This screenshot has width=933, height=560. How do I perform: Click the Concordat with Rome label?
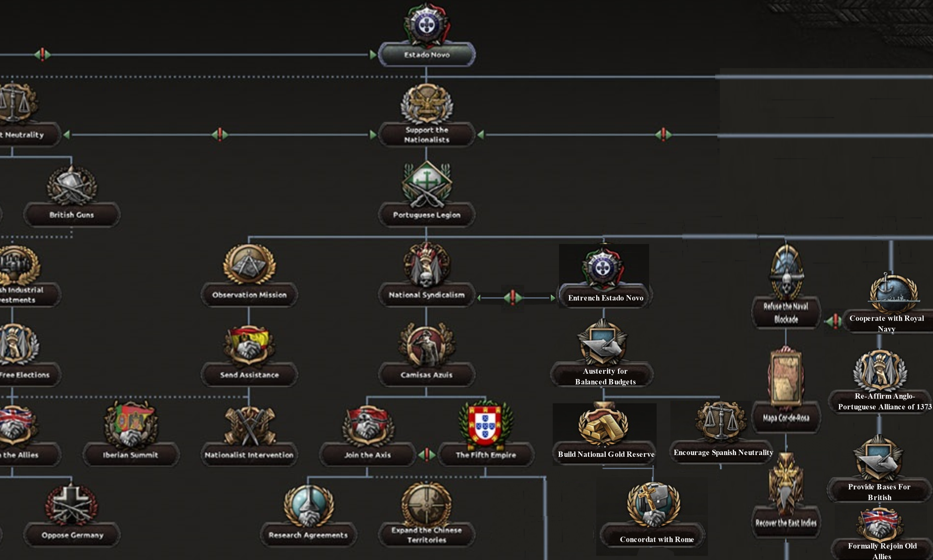656,539
